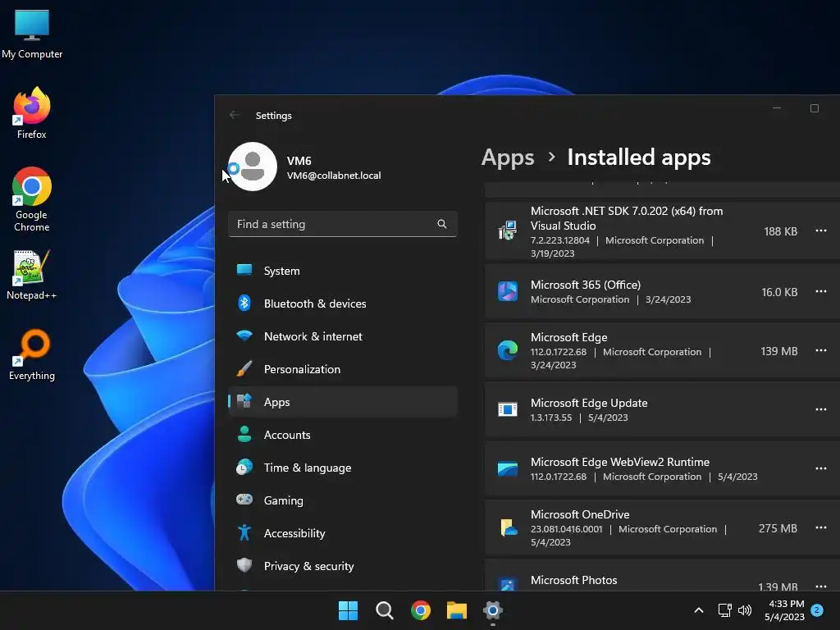Viewport: 840px width, 630px height.
Task: Click the VM6@collabnet.local account email
Action: click(334, 176)
